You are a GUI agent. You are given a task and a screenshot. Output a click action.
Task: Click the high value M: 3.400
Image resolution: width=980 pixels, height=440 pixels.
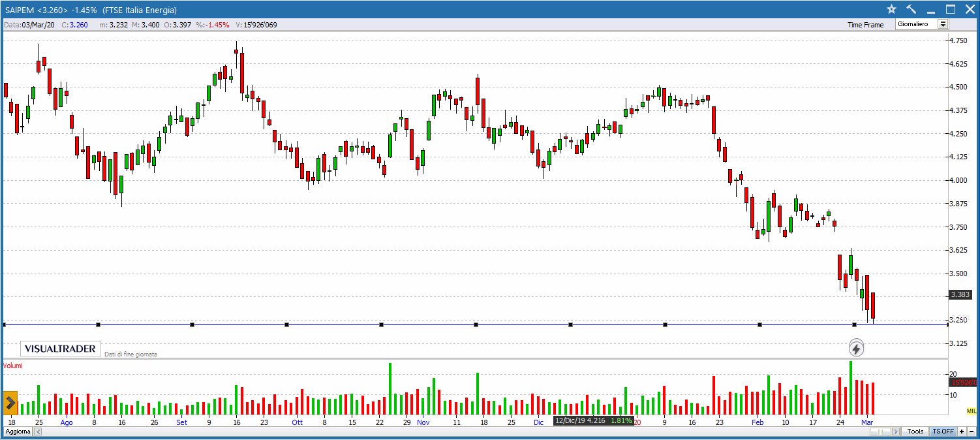(145, 25)
